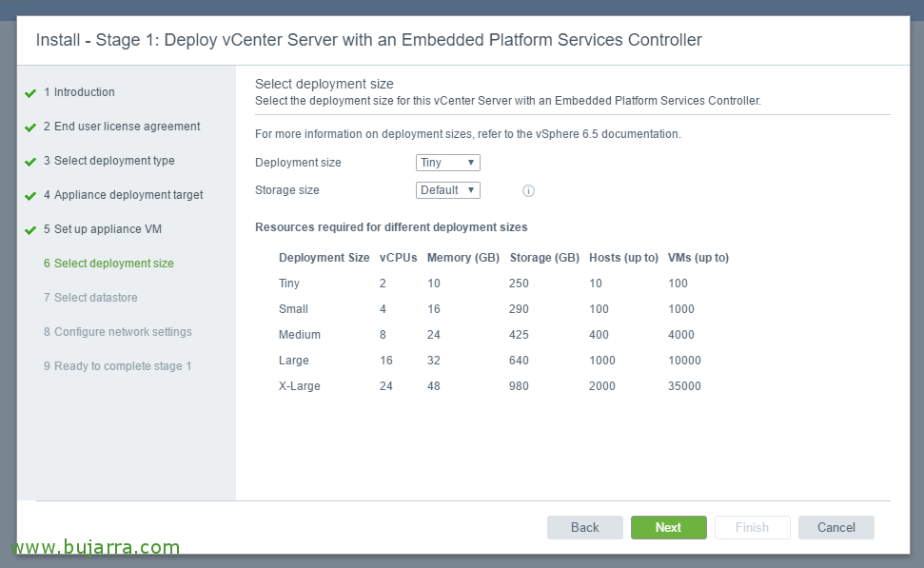The image size is (924, 568).
Task: Select step 8 Configure network settings
Action: click(x=117, y=332)
